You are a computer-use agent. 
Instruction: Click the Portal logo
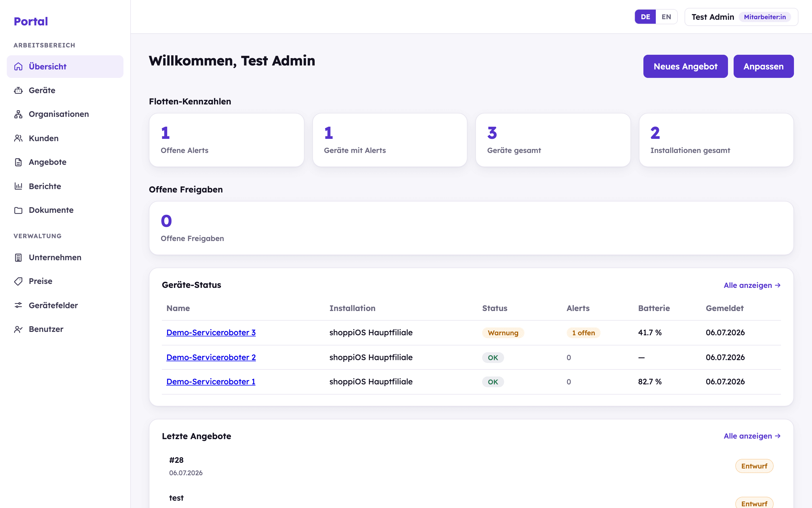point(31,21)
